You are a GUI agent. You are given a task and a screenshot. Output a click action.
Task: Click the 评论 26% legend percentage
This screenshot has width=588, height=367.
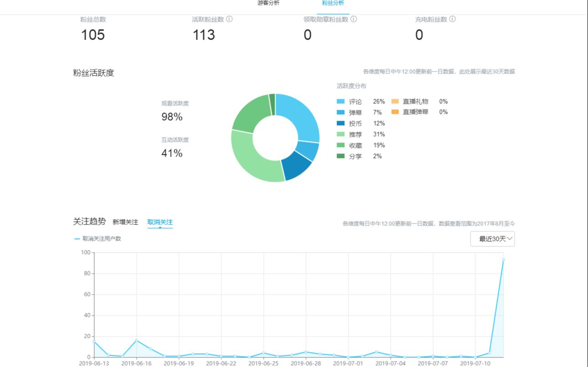(x=379, y=102)
